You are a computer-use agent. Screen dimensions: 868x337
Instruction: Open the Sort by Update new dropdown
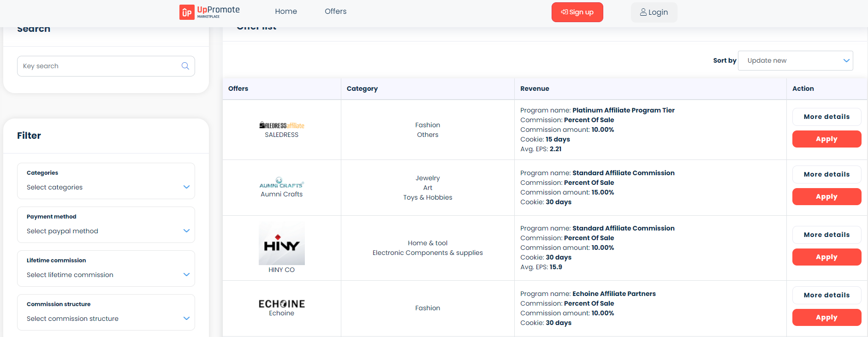[795, 60]
